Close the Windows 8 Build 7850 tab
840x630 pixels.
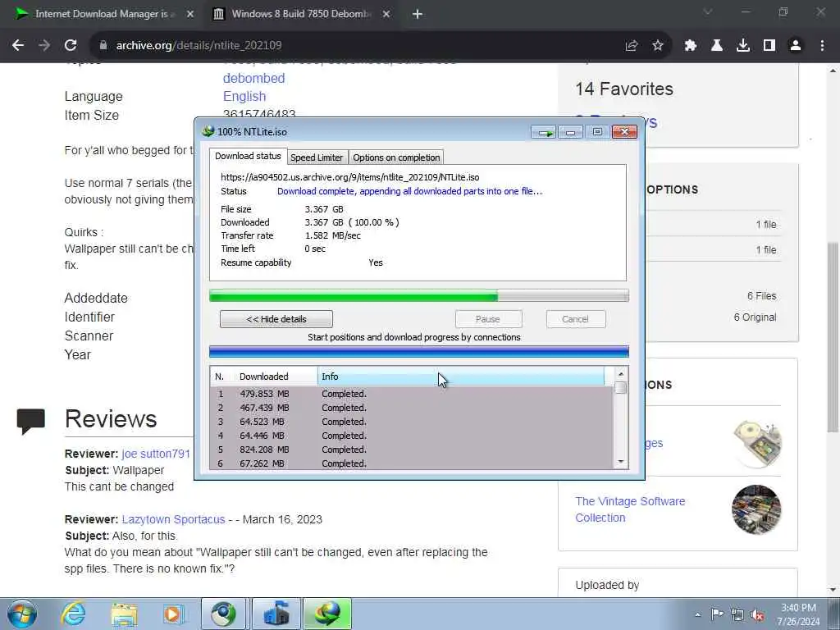(x=386, y=14)
